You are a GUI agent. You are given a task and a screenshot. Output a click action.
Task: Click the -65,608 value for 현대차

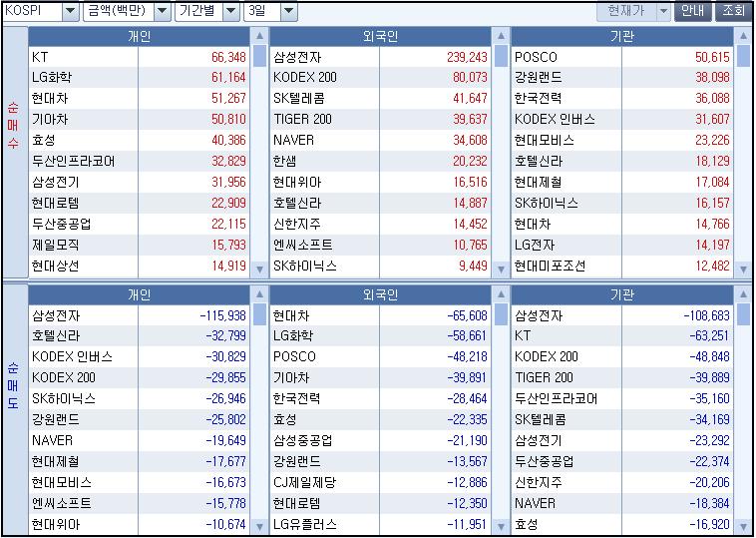pyautogui.click(x=467, y=316)
